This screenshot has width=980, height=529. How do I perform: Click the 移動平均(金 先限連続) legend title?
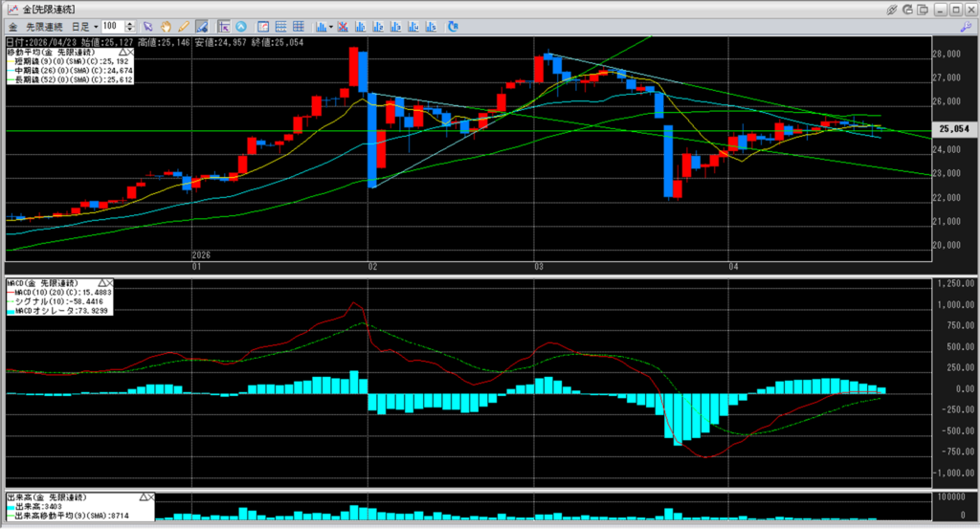pos(52,53)
